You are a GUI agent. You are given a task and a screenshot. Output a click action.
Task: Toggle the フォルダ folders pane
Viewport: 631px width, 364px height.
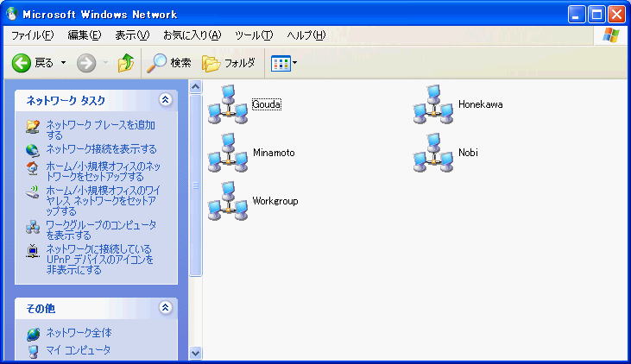click(x=229, y=63)
